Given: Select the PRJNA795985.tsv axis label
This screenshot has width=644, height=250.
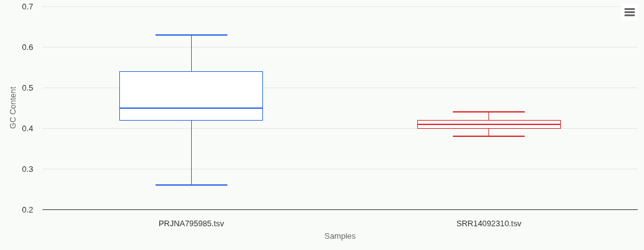Looking at the screenshot, I should tap(191, 223).
